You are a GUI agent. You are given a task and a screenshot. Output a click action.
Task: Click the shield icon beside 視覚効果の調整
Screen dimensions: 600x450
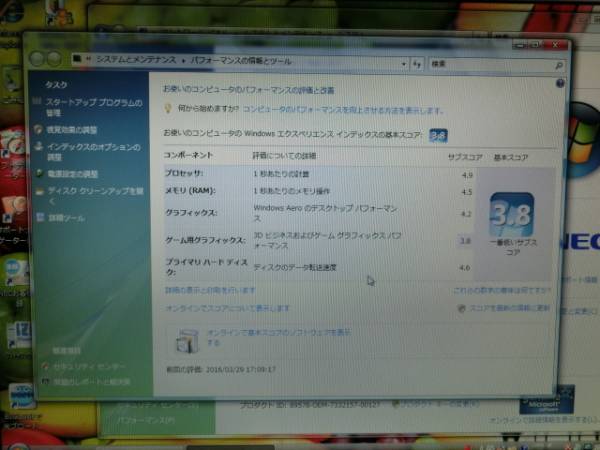coord(38,129)
